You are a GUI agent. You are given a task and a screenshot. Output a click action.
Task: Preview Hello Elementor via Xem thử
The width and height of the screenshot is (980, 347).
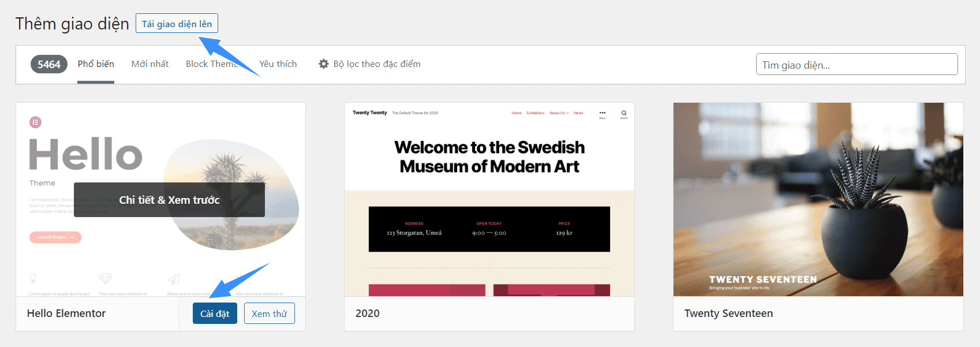(270, 314)
